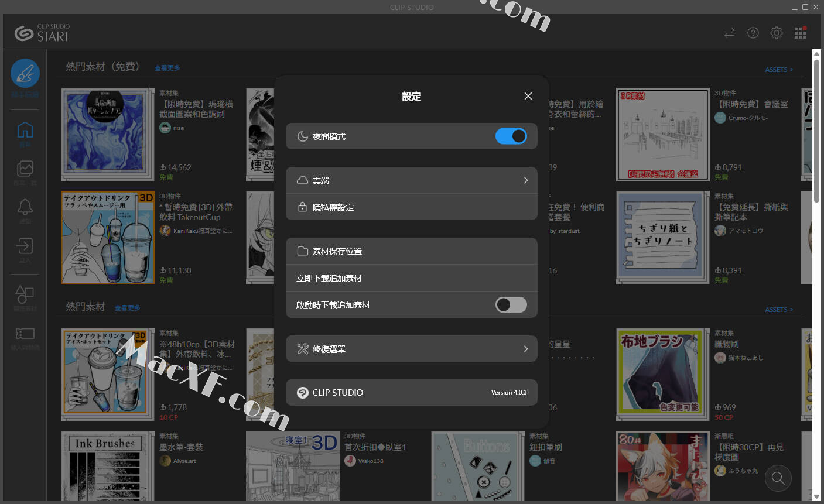Open the 48h10cp drinks set thumbnail
Viewport: 824px width, 504px height.
pyautogui.click(x=108, y=375)
